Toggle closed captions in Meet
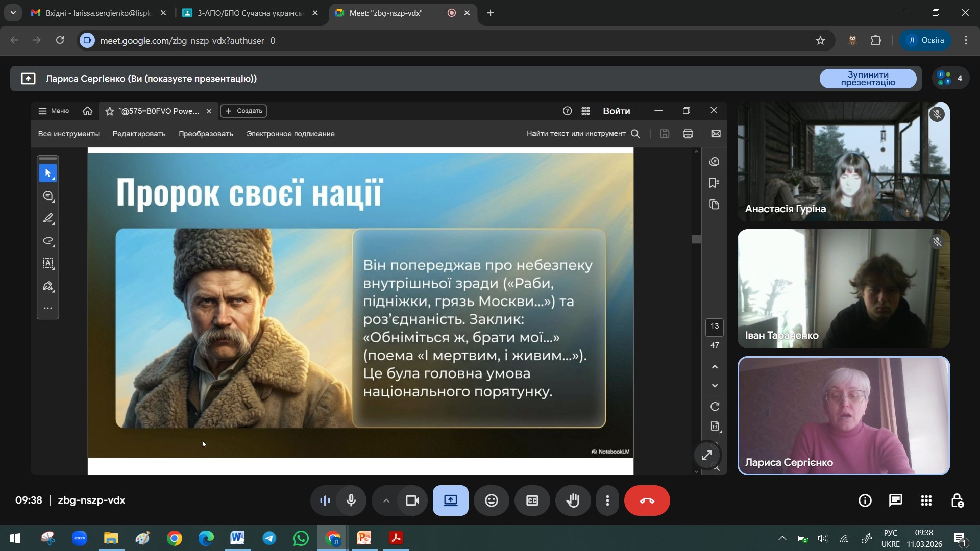 click(x=532, y=500)
